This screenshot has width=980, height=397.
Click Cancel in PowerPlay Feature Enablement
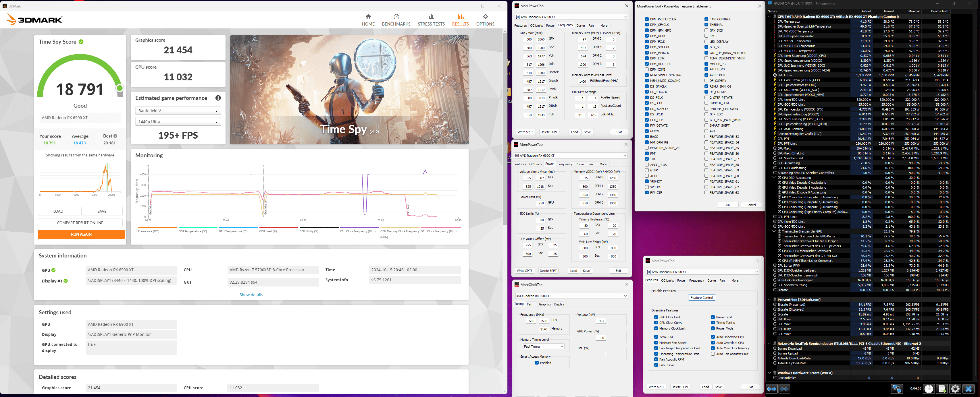[751, 205]
